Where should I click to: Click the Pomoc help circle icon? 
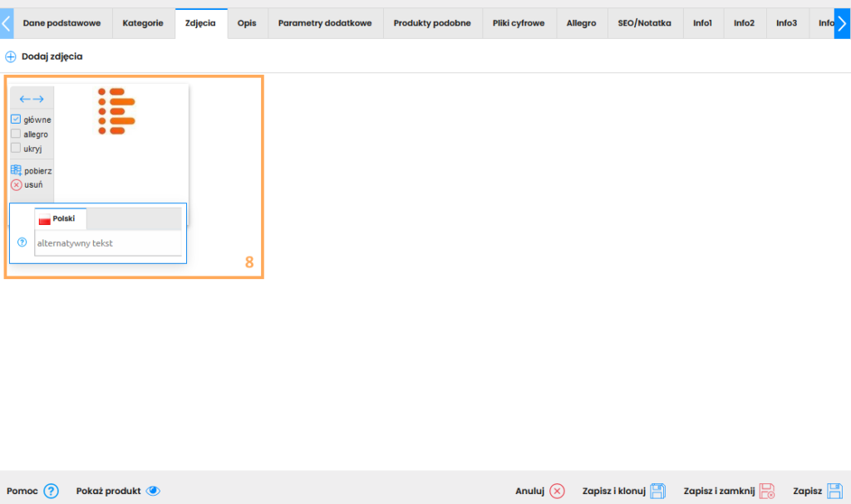tap(52, 491)
